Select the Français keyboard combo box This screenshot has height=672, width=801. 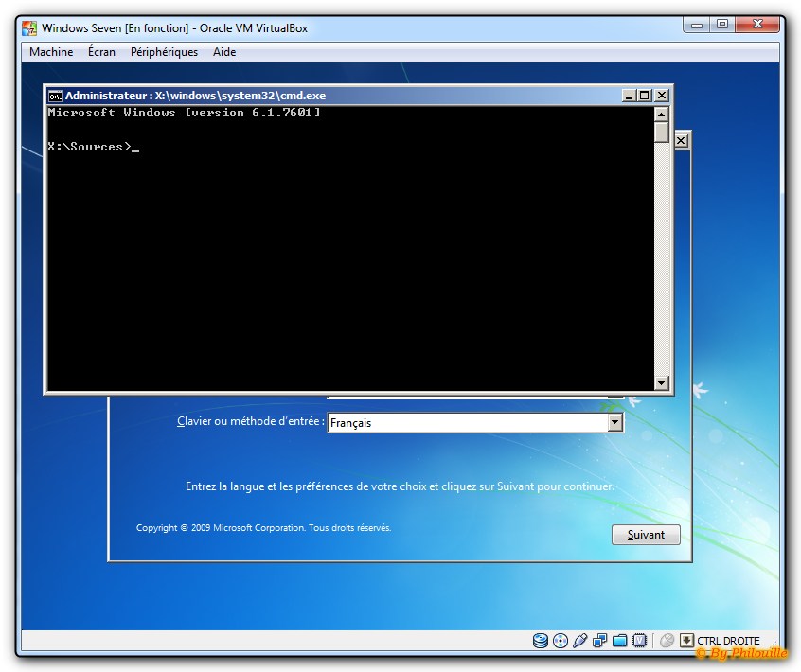coord(467,423)
